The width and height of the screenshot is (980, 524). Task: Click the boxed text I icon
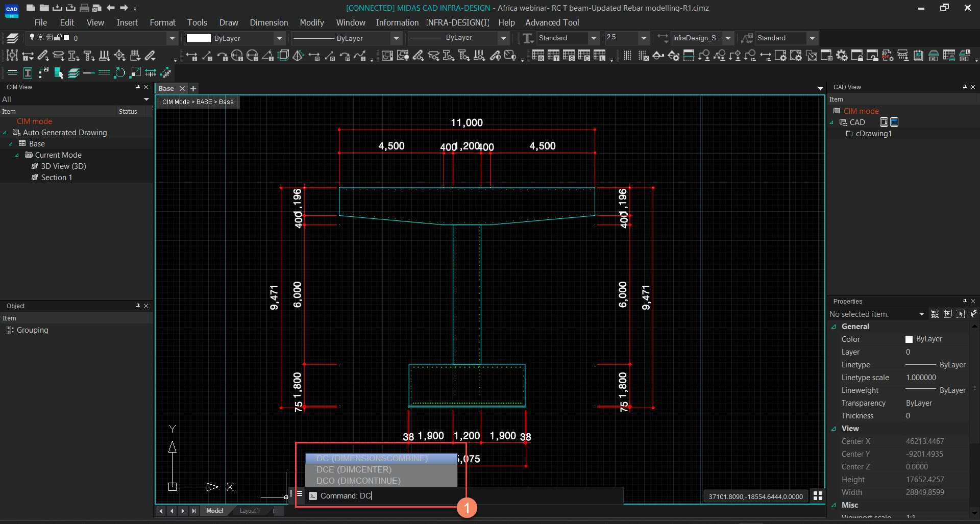pos(28,73)
